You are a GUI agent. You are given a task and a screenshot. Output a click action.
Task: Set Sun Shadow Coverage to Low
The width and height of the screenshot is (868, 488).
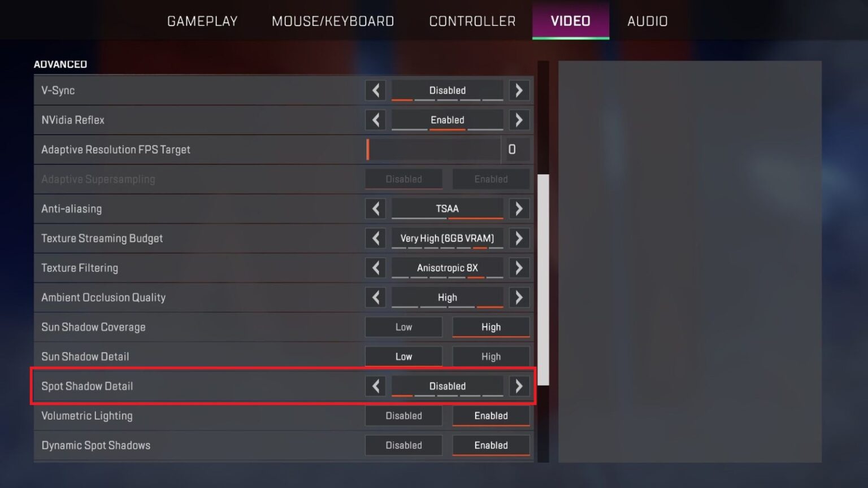pos(403,327)
